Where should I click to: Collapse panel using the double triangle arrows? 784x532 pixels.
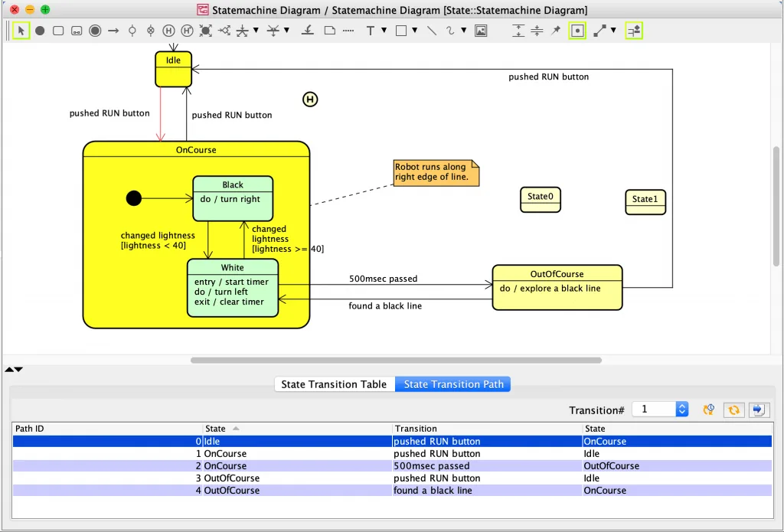[14, 370]
